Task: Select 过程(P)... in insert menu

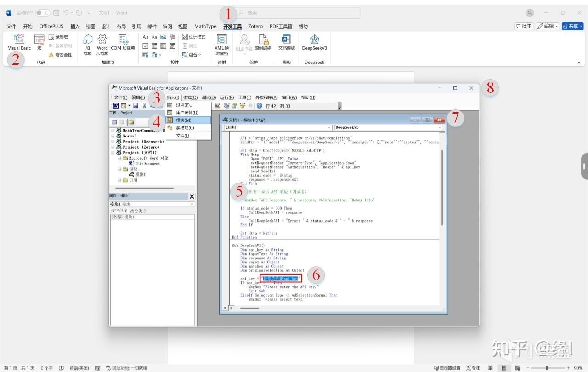Action: (x=188, y=105)
